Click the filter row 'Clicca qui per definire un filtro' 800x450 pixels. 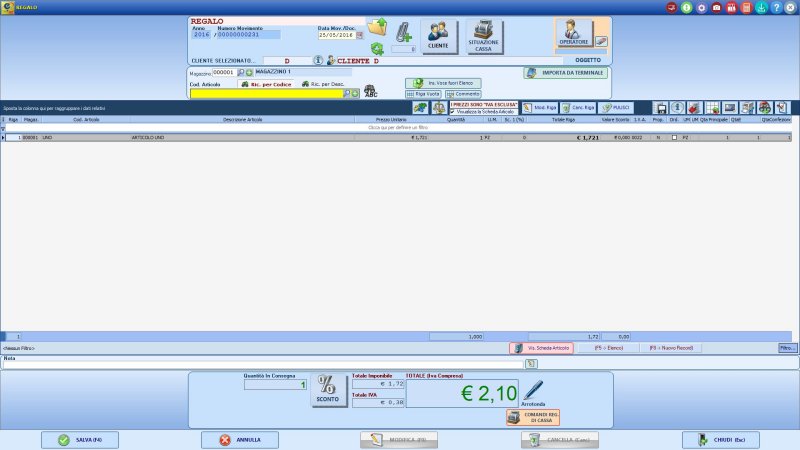pos(398,128)
